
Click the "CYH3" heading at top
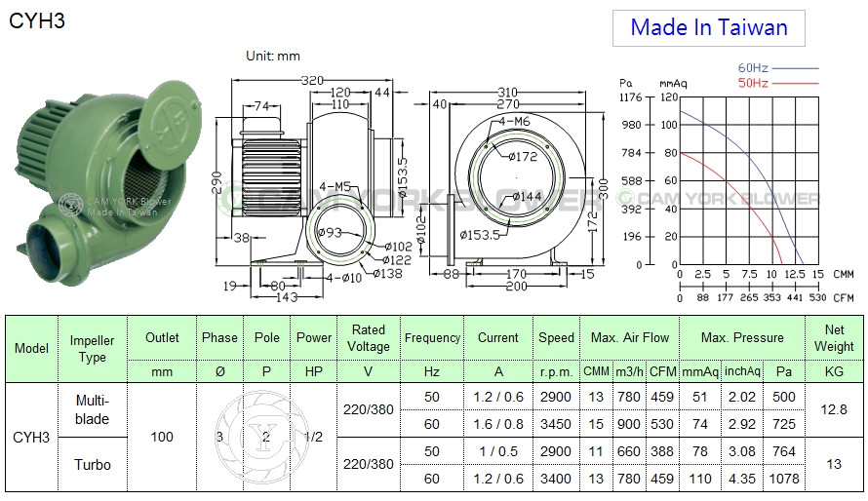[37, 21]
